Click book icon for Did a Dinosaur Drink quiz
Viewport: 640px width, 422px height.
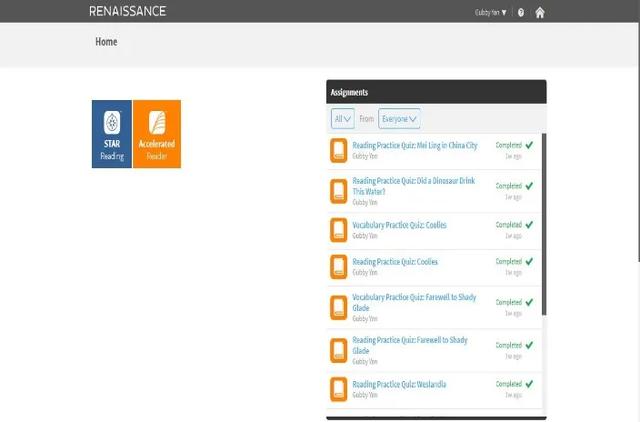tap(339, 191)
